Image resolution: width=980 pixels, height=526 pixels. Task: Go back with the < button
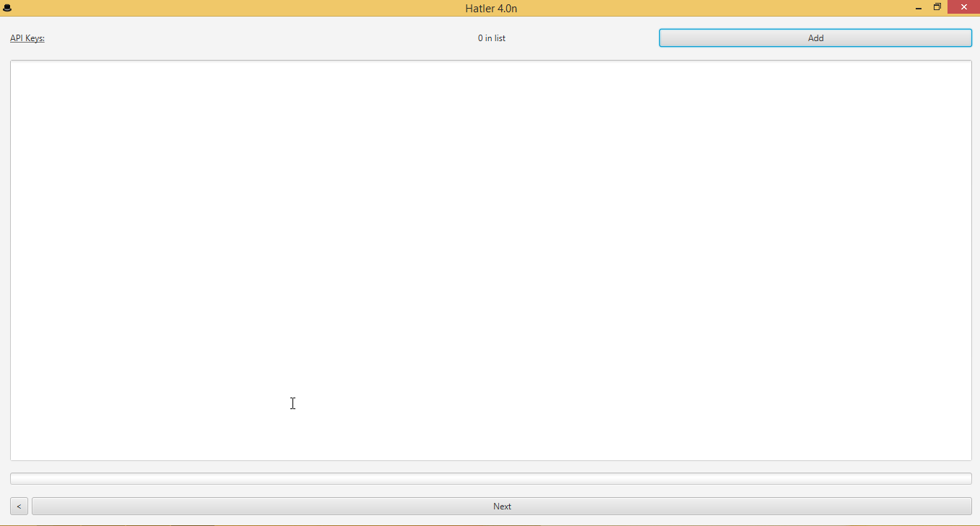click(x=19, y=507)
